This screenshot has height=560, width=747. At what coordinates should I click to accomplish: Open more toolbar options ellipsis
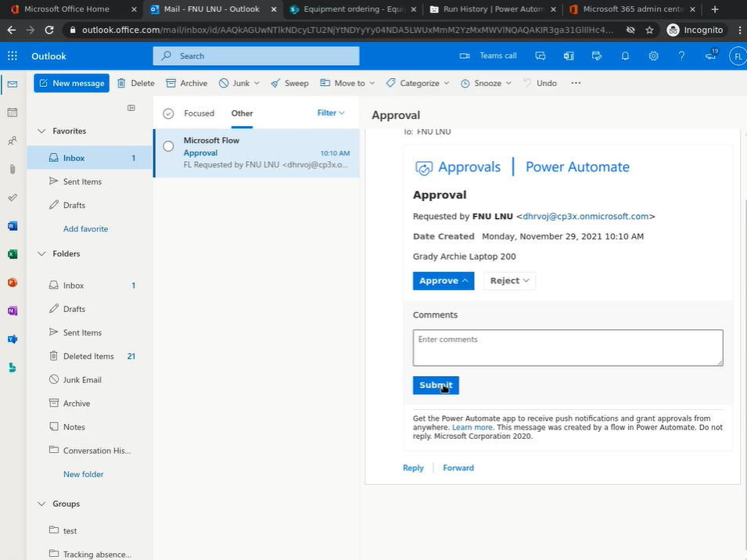(x=576, y=83)
